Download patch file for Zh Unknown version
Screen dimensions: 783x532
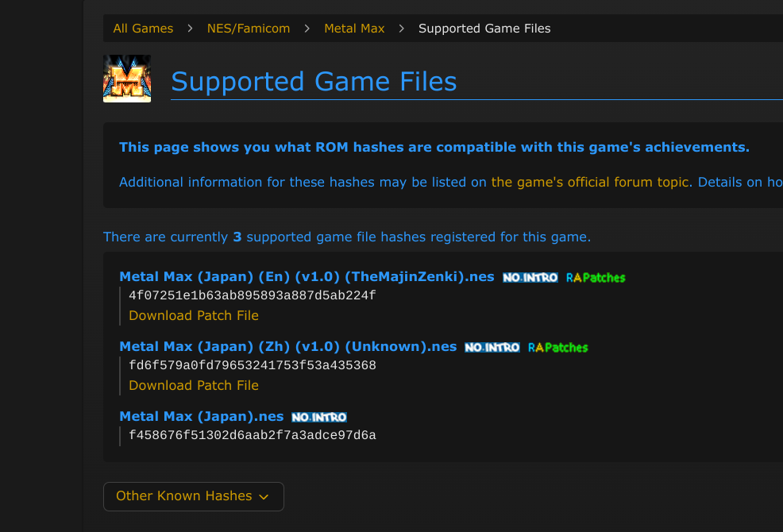194,386
